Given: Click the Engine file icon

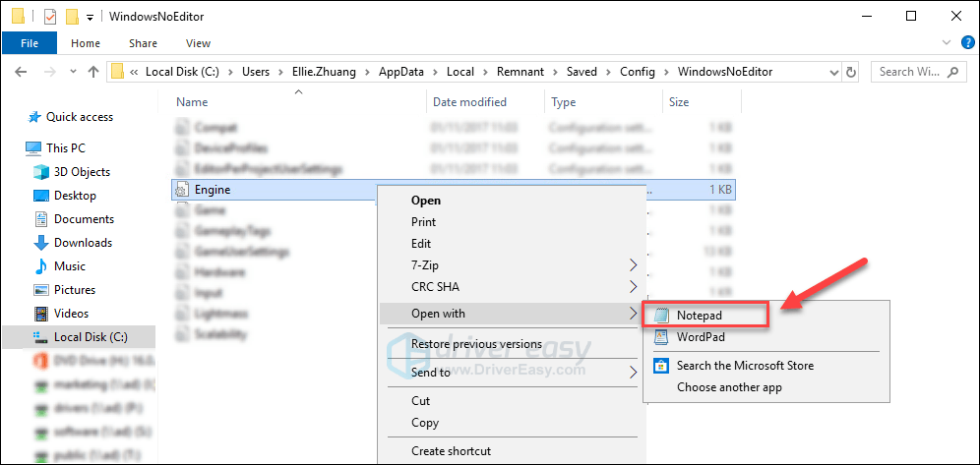Looking at the screenshot, I should 182,190.
